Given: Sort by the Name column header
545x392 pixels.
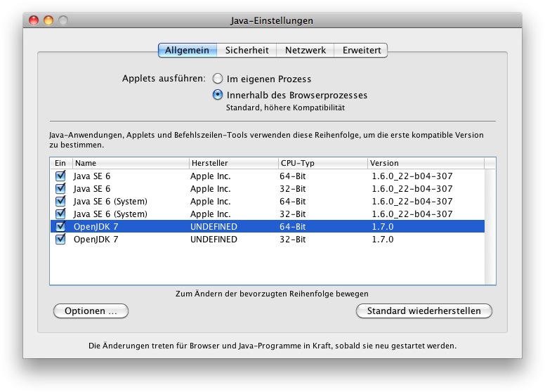Looking at the screenshot, I should point(131,163).
